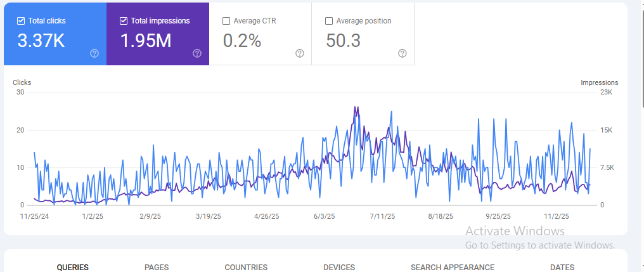The width and height of the screenshot is (644, 272).
Task: Click the 11/25/24 date on chart axis
Action: tap(35, 216)
